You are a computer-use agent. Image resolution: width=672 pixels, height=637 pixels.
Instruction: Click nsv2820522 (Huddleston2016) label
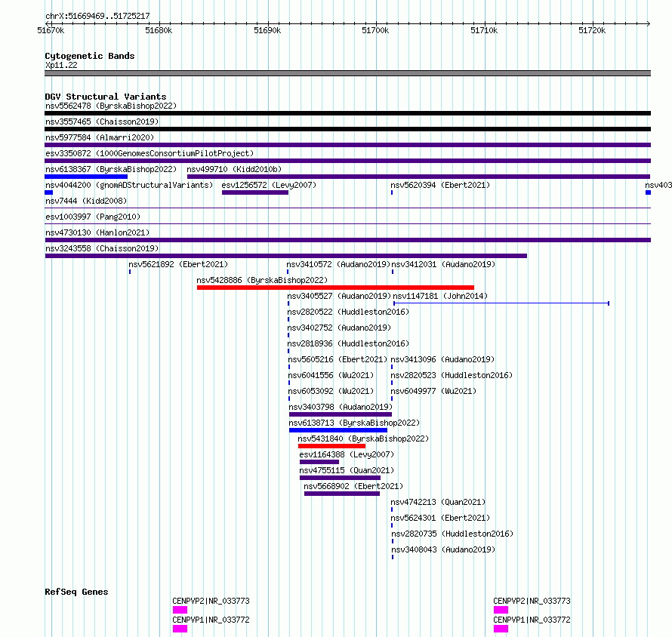[348, 312]
